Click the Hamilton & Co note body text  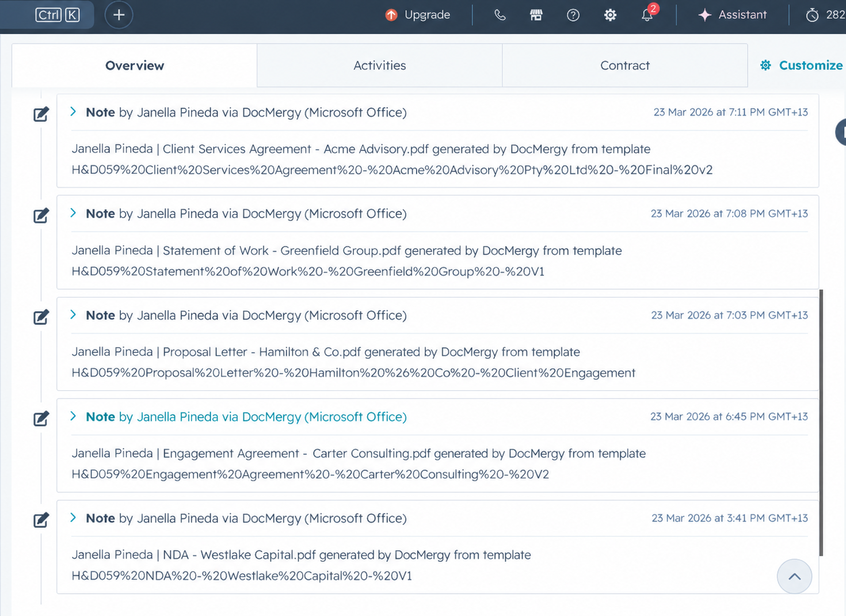(x=353, y=362)
